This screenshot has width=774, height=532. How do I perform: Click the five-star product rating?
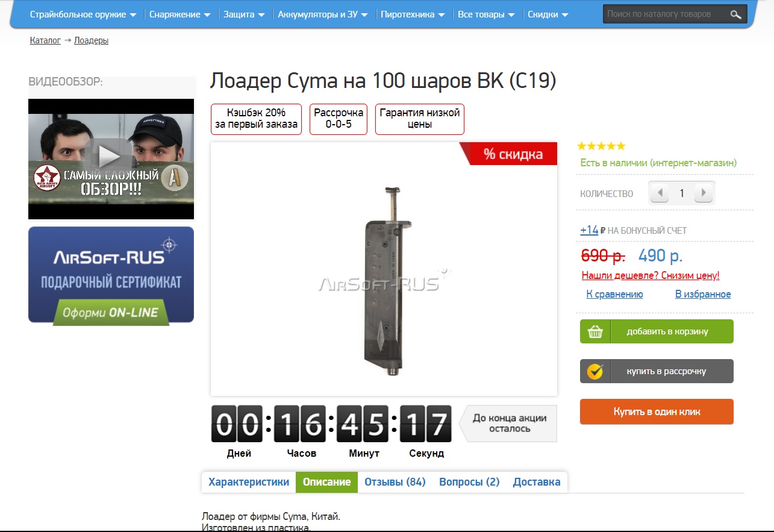(x=601, y=146)
